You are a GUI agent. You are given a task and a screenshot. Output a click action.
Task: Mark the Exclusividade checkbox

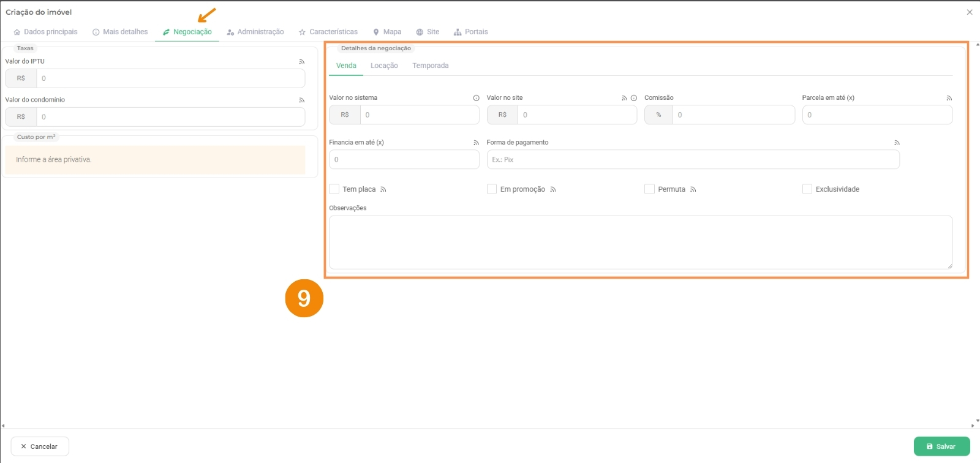coord(807,189)
